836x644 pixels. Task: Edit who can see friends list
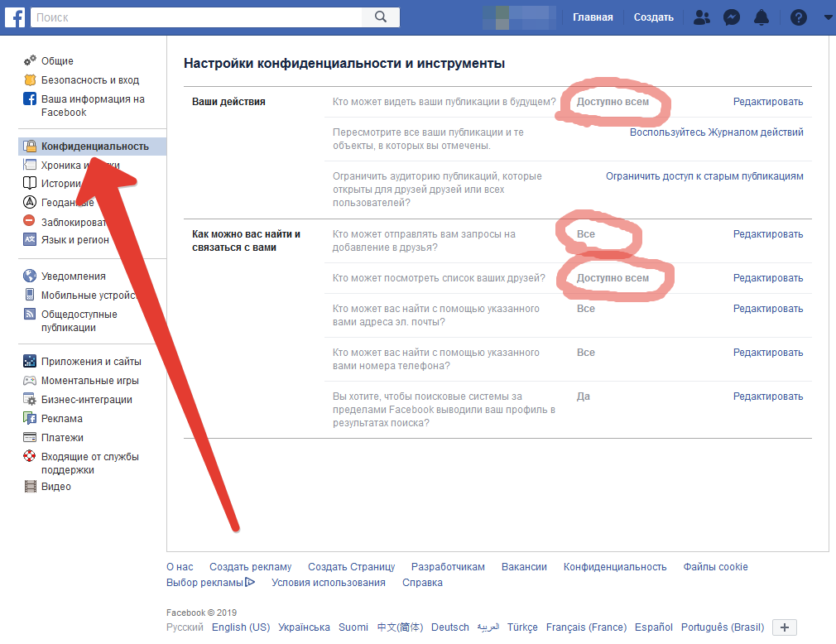pyautogui.click(x=768, y=278)
